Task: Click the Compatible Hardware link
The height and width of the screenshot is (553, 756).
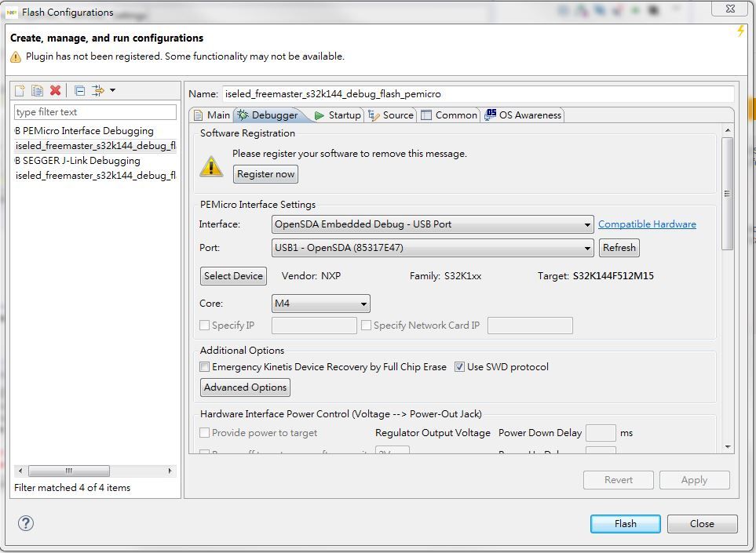Action: [x=647, y=224]
